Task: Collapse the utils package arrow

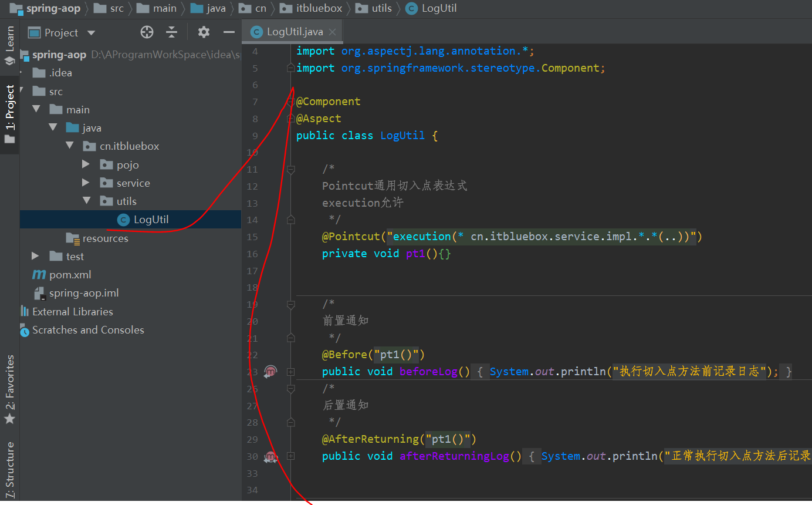Action: click(x=87, y=201)
